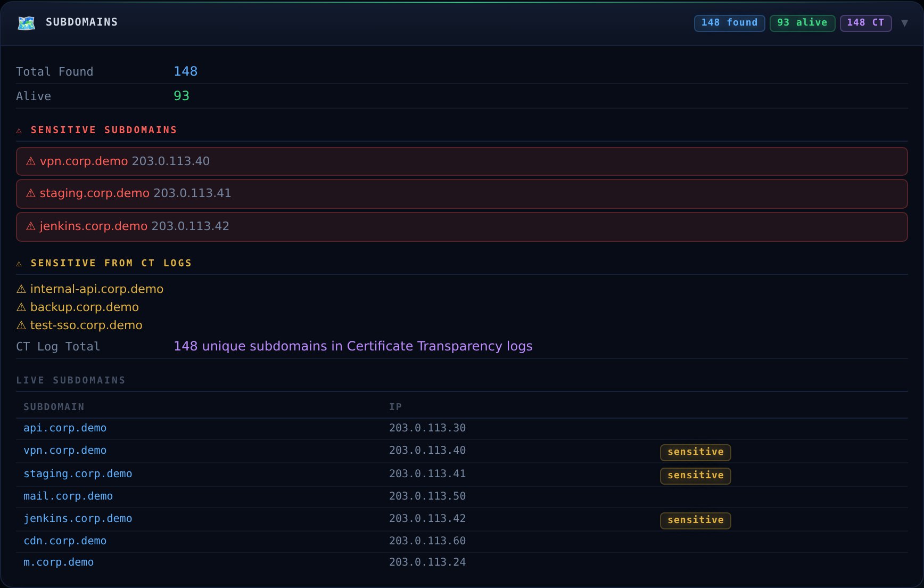Click the warning icon beside Sensitive Subdomains heading
This screenshot has width=924, height=588.
pos(19,130)
